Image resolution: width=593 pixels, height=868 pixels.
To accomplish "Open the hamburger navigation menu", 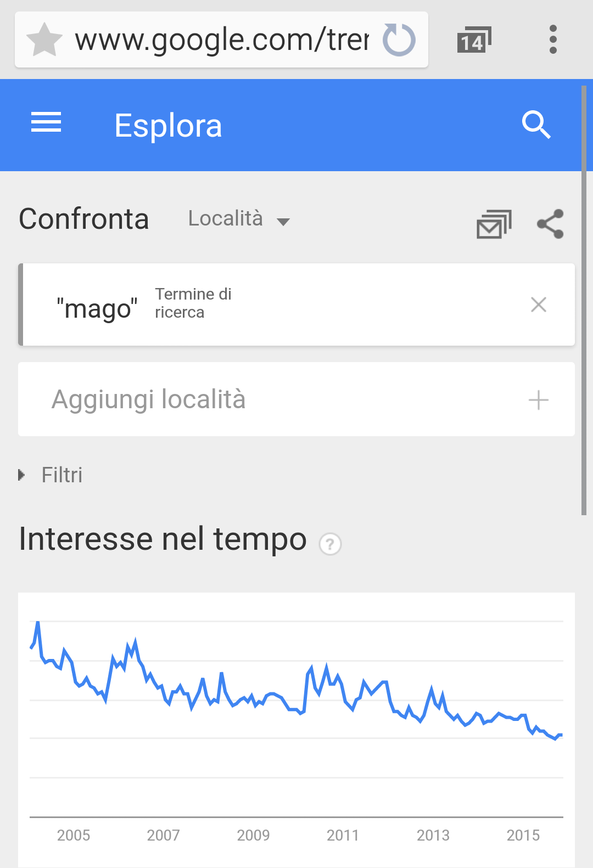I will click(46, 122).
